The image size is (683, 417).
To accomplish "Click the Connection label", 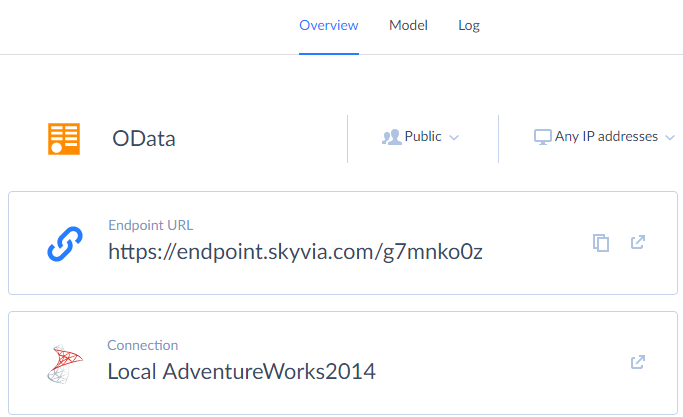I will [142, 345].
